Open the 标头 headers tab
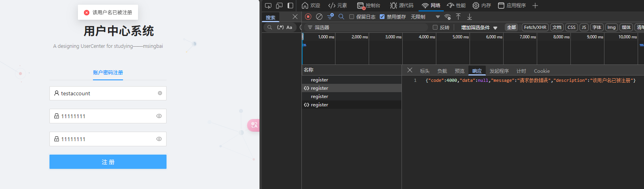The image size is (644, 189). point(425,71)
